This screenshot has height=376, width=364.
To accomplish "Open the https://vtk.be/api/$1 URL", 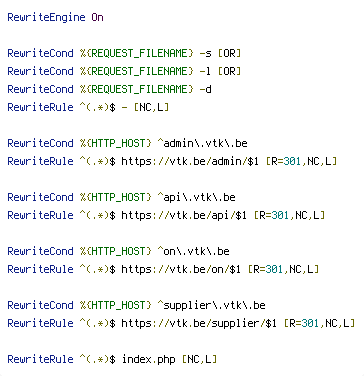I will pyautogui.click(x=184, y=215).
